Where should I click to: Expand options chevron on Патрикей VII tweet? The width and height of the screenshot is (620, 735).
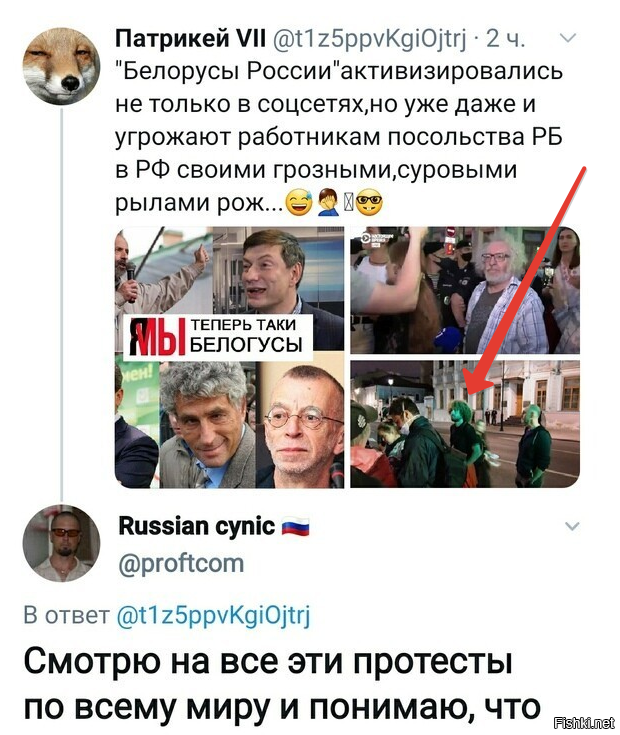click(568, 39)
